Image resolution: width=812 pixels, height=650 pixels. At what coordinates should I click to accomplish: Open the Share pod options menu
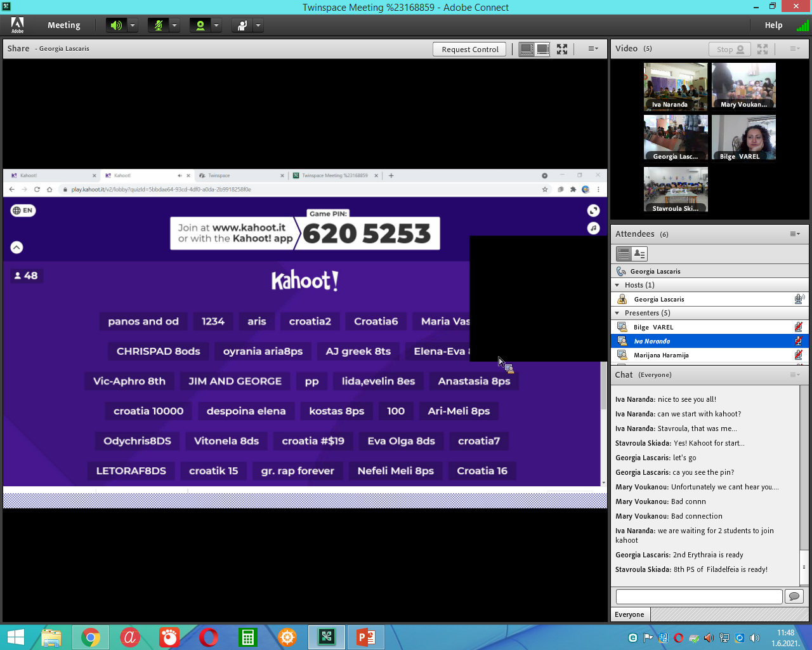tap(593, 49)
